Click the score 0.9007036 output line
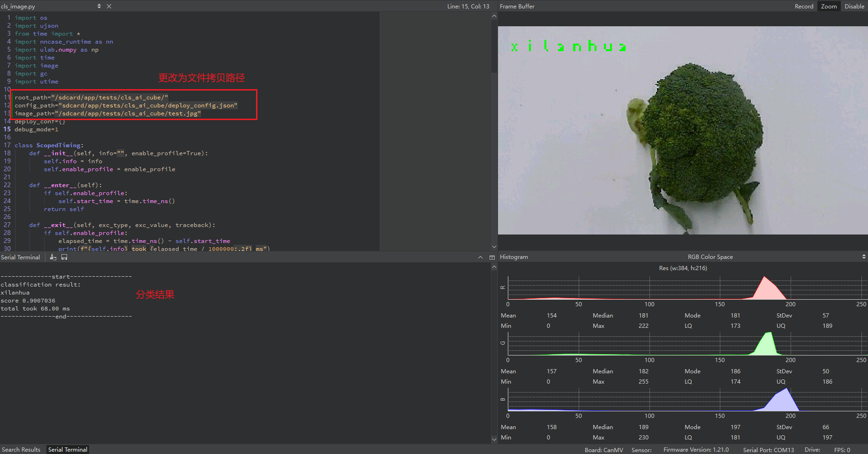 pos(28,301)
